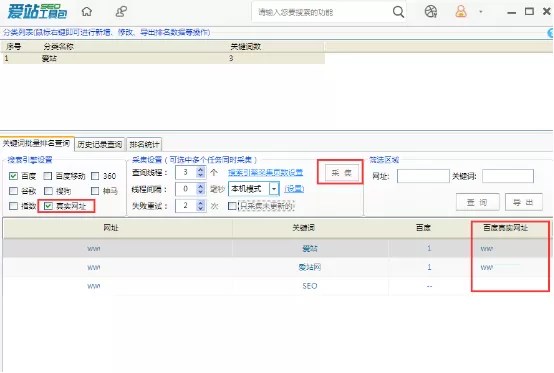The image size is (554, 373).
Task: Click the 关键词数 column header
Action: [x=246, y=47]
